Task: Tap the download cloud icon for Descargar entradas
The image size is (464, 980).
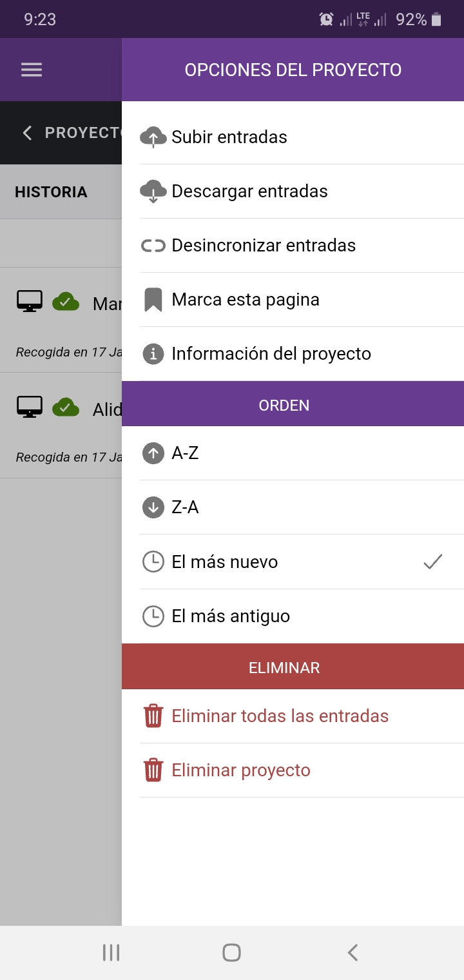Action: click(153, 191)
